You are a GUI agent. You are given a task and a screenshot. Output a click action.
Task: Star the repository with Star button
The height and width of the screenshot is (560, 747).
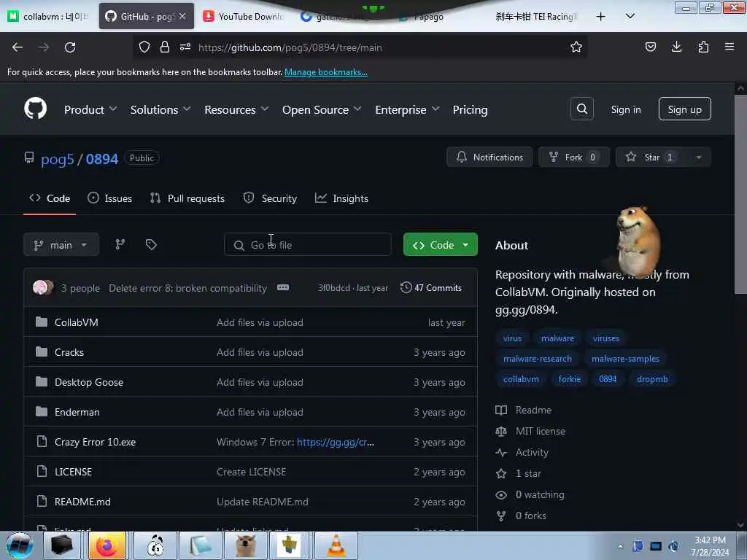[651, 157]
